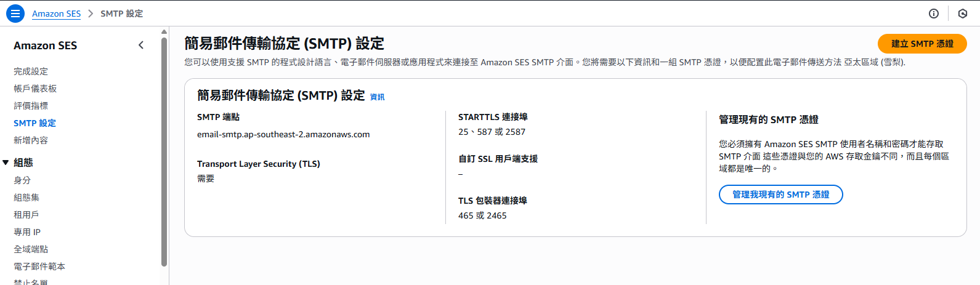This screenshot has width=980, height=285.
Task: Click the sidebar scroll up arrow
Action: (164, 31)
